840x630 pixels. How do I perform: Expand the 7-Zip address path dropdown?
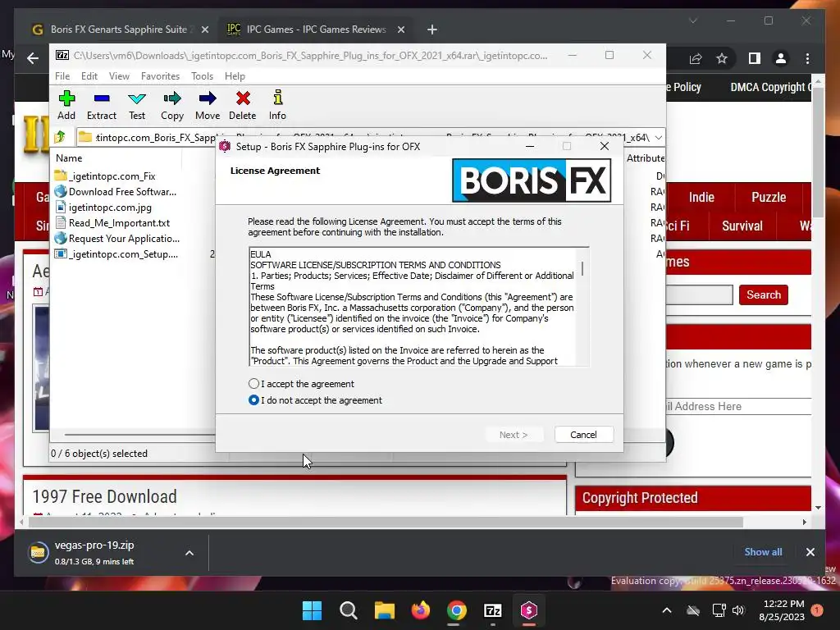click(659, 138)
